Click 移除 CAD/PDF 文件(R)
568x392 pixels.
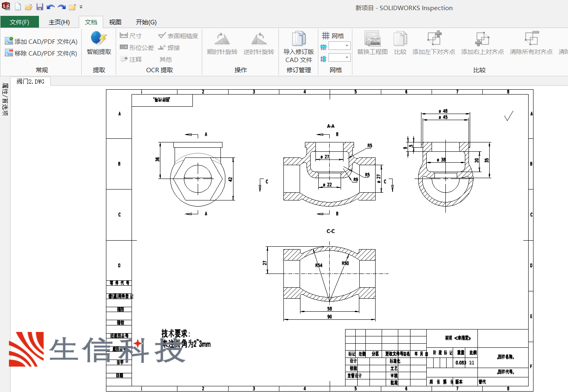(41, 53)
